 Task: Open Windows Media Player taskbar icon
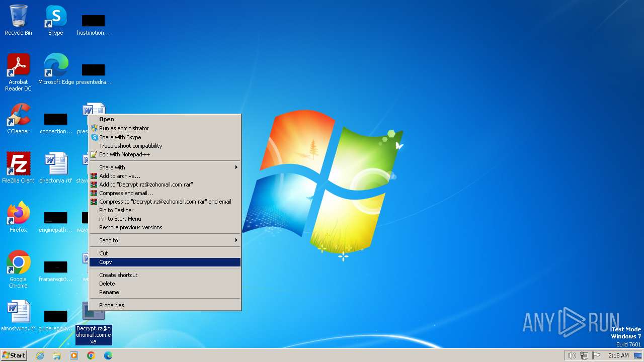coord(74,355)
